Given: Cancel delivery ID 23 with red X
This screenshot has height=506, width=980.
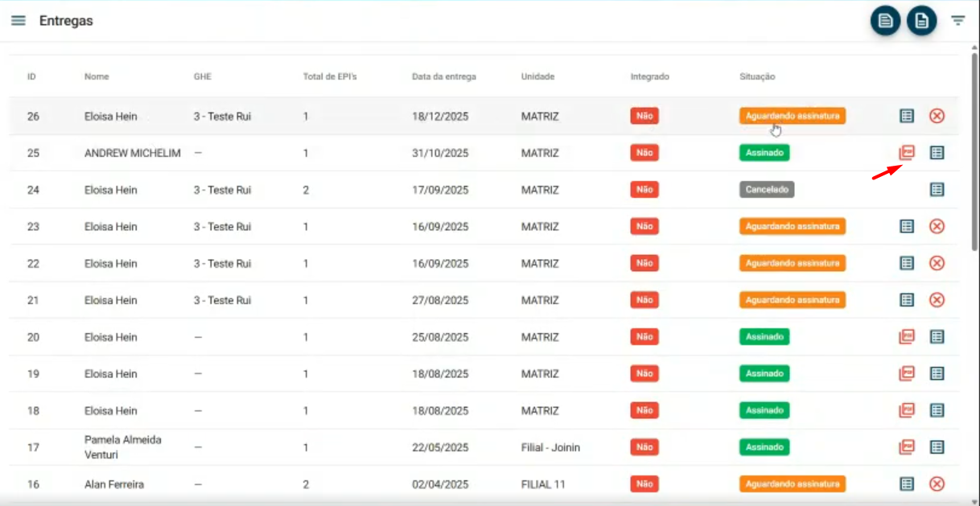Looking at the screenshot, I should [937, 227].
